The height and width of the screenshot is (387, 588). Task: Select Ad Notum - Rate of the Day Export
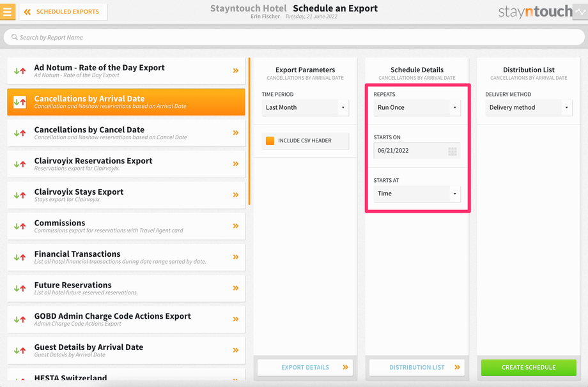click(126, 71)
